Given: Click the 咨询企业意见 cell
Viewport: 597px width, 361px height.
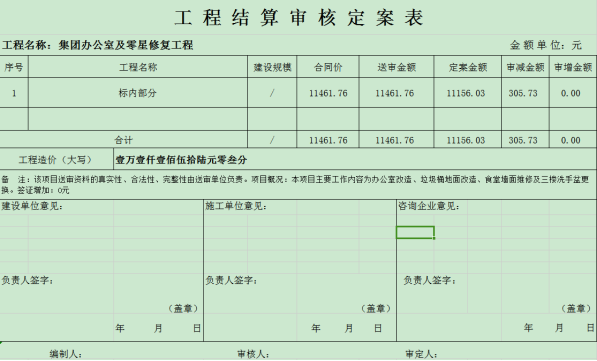Looking at the screenshot, I should (x=429, y=206).
